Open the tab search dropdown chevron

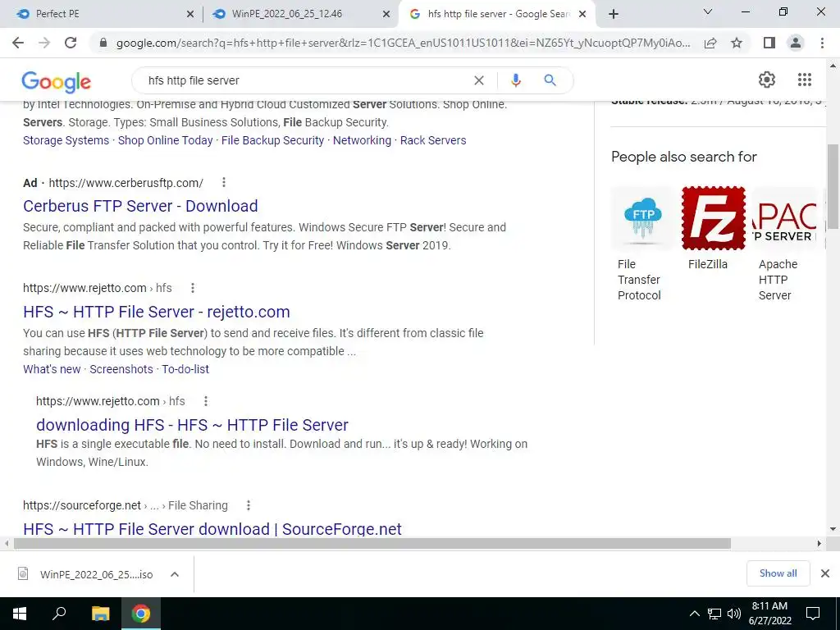pos(708,11)
